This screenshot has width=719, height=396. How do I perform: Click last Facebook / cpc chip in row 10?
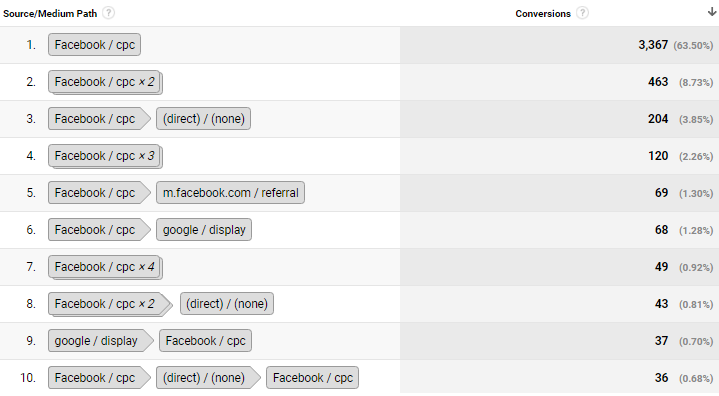tap(313, 378)
